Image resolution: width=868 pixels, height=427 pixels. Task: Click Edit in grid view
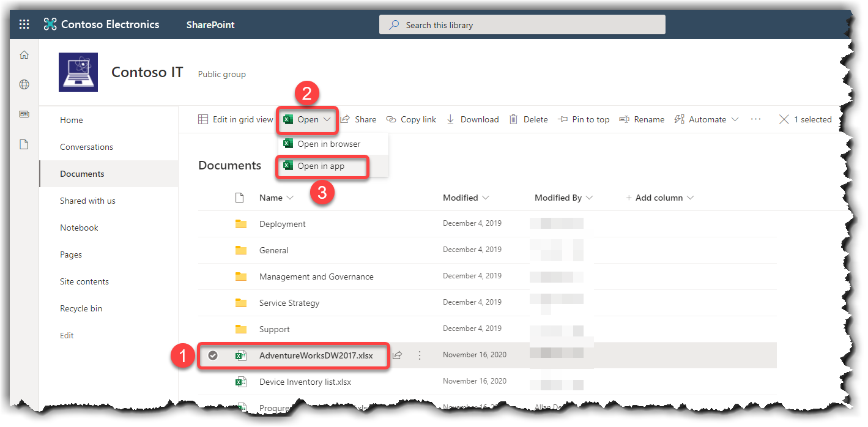click(x=236, y=119)
